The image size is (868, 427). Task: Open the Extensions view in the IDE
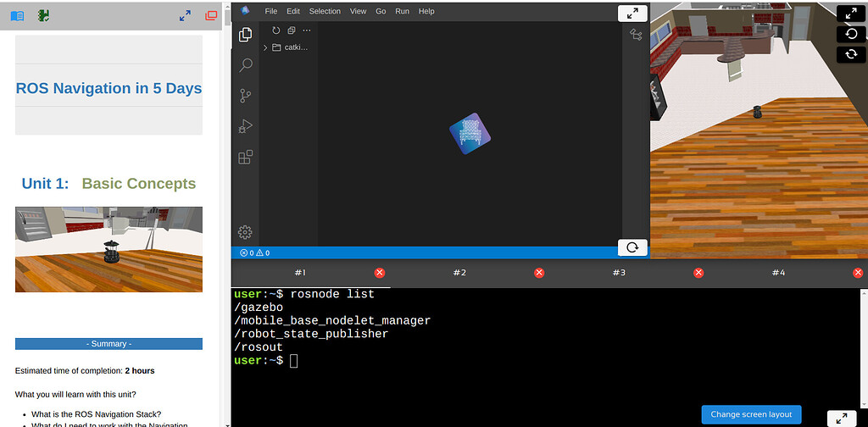[245, 158]
